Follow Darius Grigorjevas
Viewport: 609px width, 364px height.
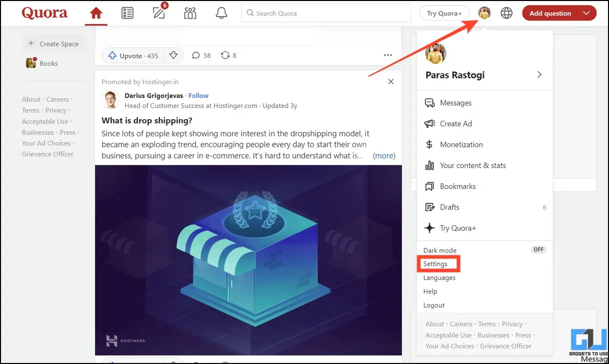198,96
